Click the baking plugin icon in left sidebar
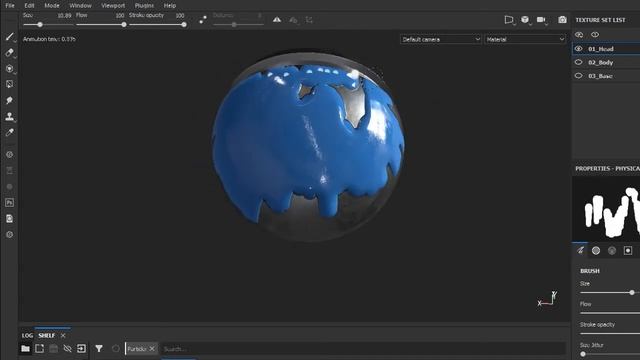This screenshot has height=360, width=640. [9, 171]
